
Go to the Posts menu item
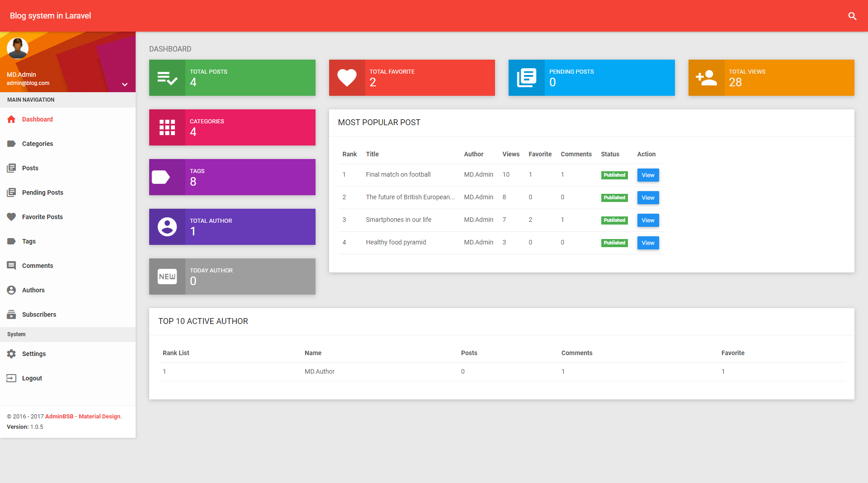68,168
